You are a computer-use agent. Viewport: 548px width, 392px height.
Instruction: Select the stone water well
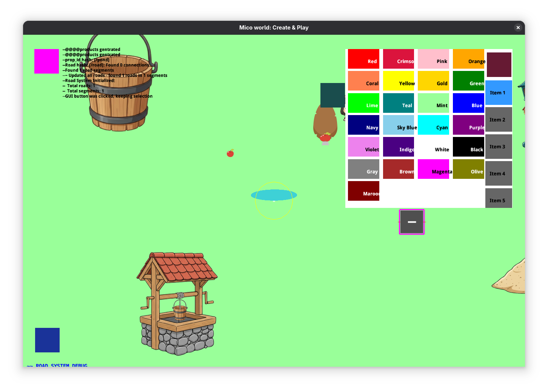pyautogui.click(x=177, y=306)
